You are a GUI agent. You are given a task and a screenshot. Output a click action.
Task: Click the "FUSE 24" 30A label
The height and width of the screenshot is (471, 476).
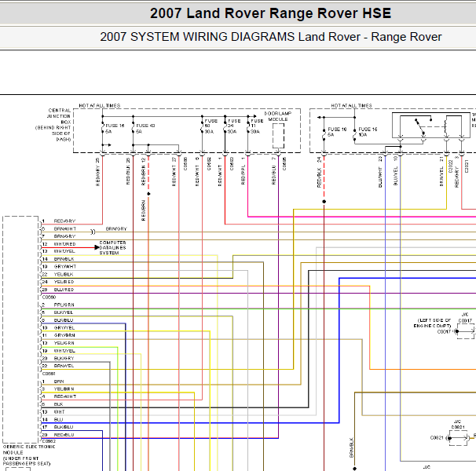234,126
